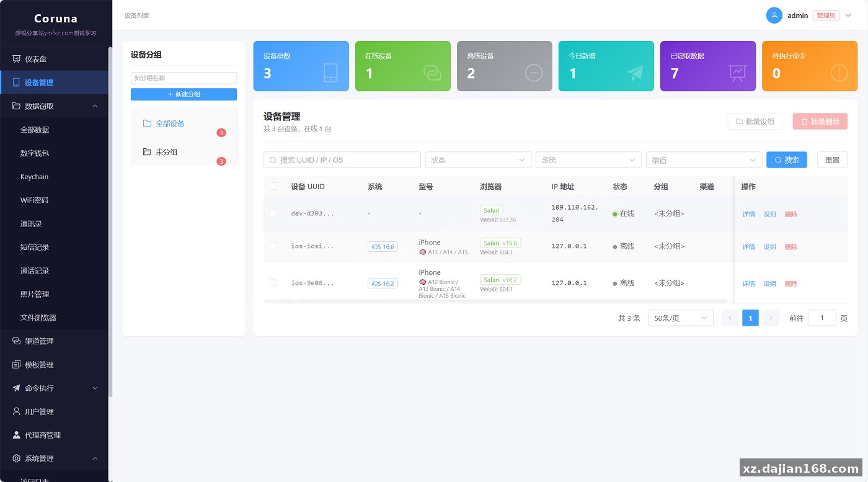Click the table horizontal scrollbar
The width and height of the screenshot is (868, 482).
pos(495,301)
